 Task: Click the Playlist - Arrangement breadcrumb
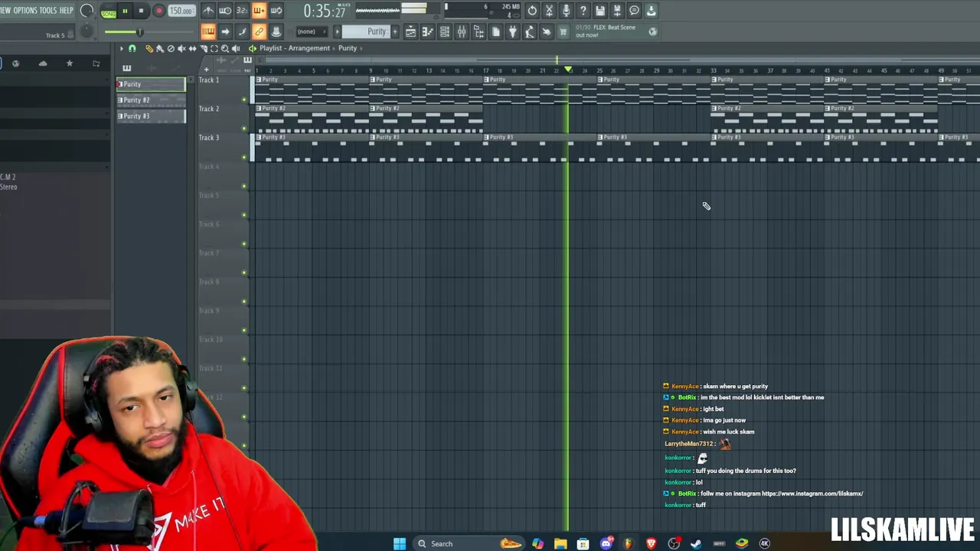[x=295, y=48]
